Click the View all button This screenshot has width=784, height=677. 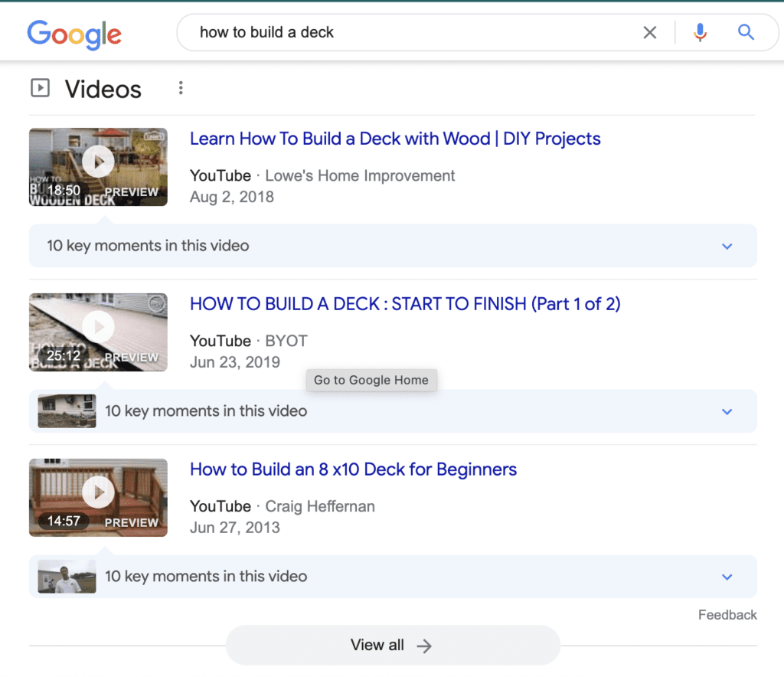392,645
